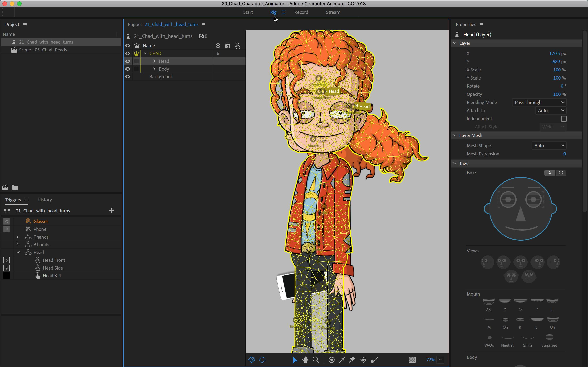Enable the Independent checkbox
This screenshot has height=367, width=588.
point(564,119)
